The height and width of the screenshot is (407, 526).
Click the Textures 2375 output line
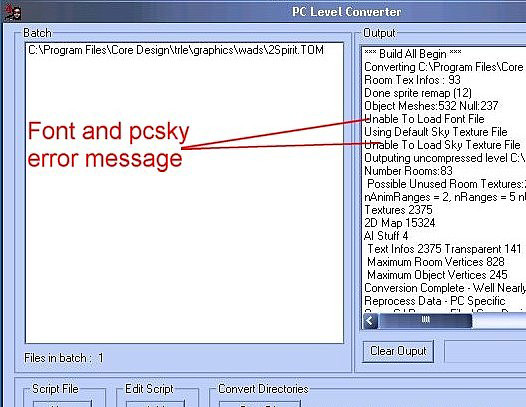(x=398, y=210)
